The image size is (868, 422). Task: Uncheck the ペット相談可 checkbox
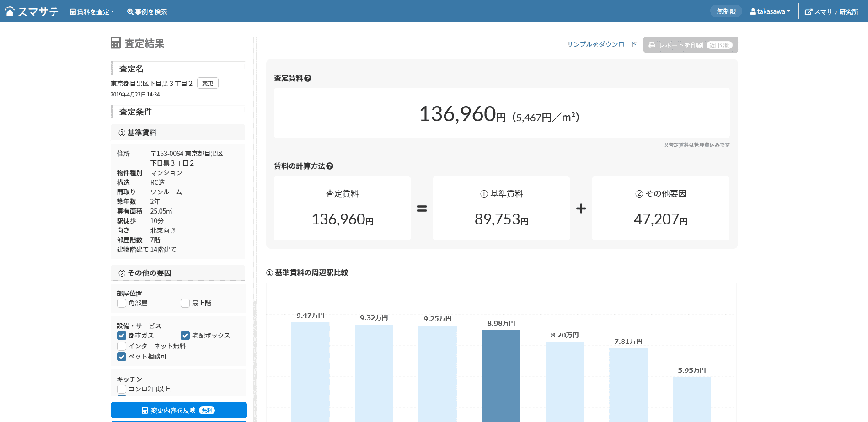tap(122, 357)
